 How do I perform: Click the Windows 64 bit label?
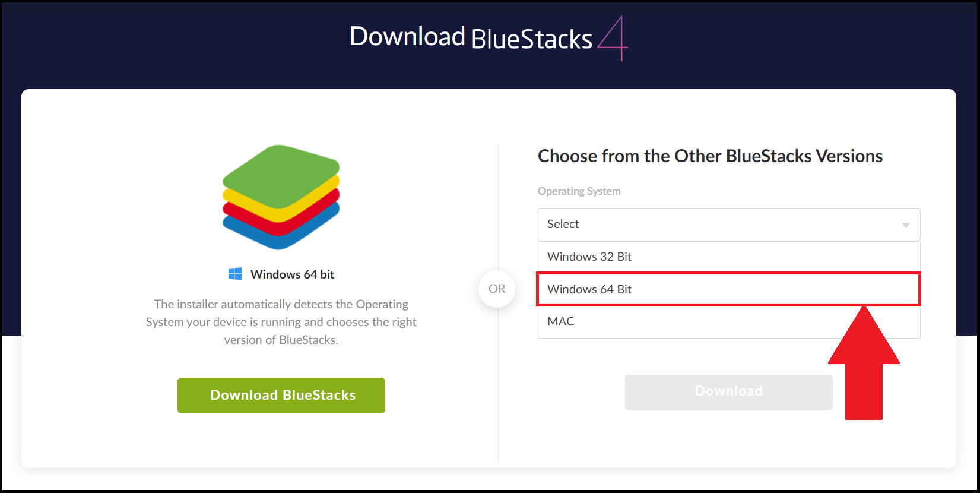tap(292, 274)
